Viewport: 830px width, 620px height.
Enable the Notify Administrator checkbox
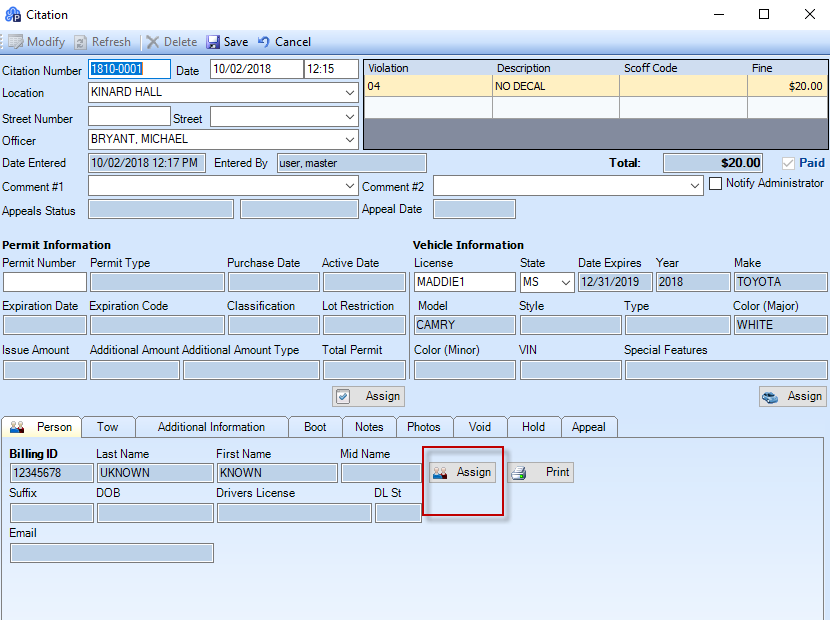coord(716,183)
